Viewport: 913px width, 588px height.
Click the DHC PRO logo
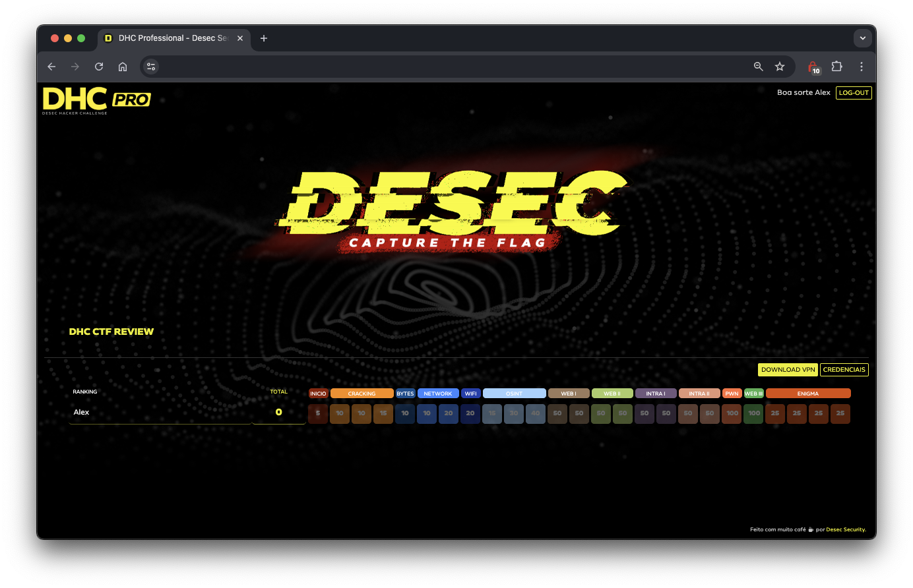coord(97,100)
